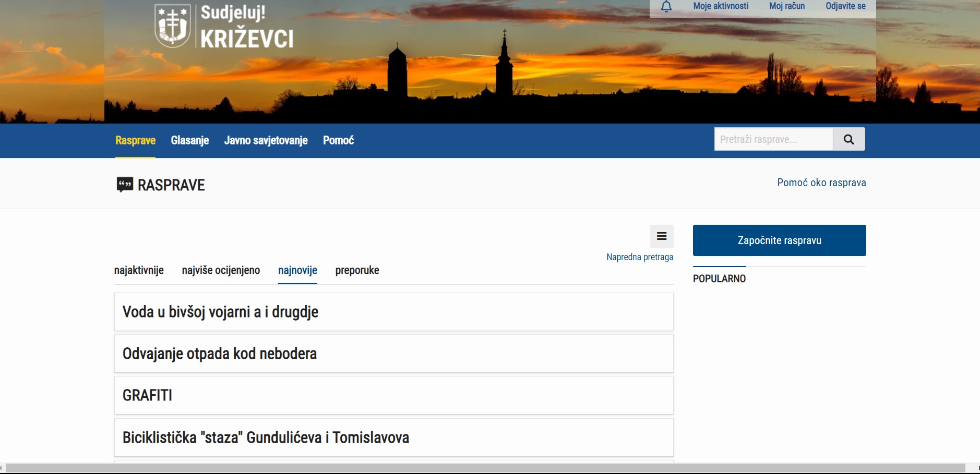Sort debates by najaktivnije
The image size is (980, 474).
click(x=139, y=270)
